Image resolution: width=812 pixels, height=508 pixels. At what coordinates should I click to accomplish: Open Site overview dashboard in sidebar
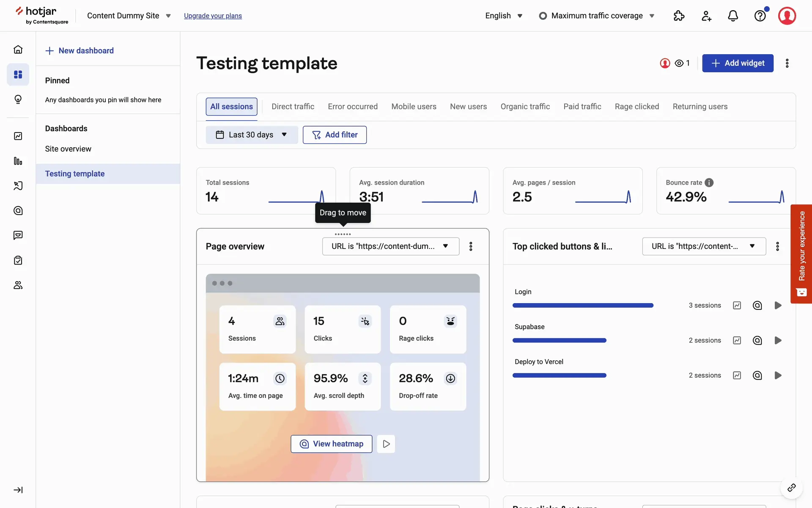pyautogui.click(x=68, y=149)
